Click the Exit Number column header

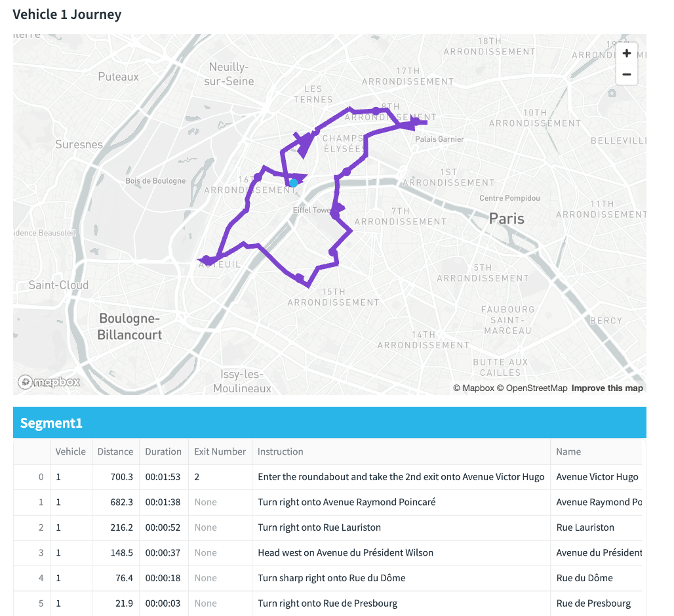click(220, 451)
